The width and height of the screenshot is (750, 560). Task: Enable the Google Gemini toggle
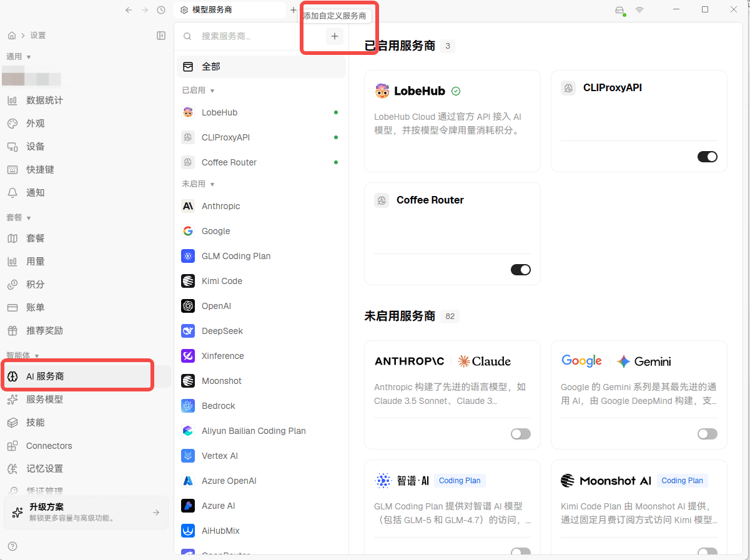click(708, 434)
